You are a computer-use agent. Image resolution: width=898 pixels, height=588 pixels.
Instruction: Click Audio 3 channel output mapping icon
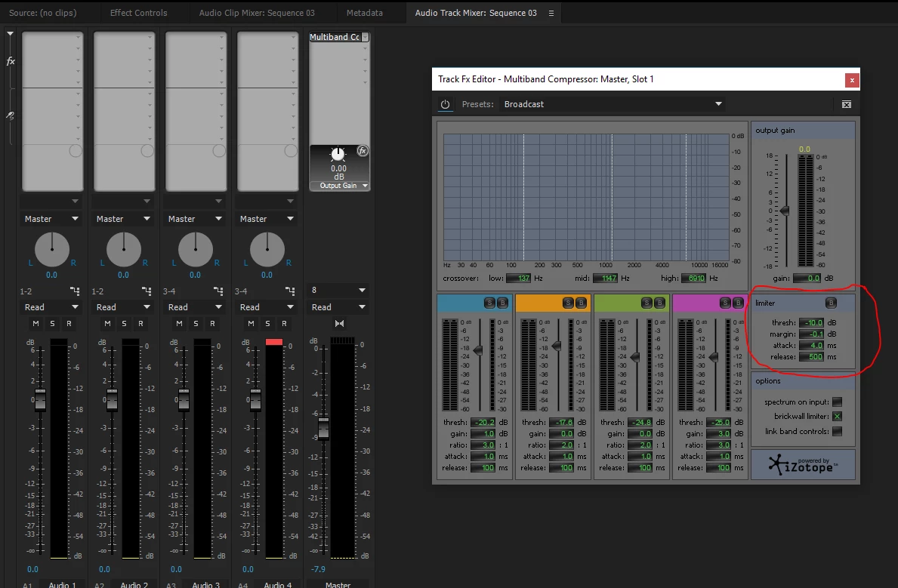218,291
